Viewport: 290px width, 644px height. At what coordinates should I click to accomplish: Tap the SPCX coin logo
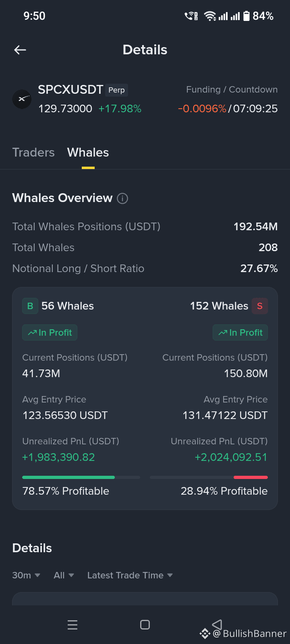[x=22, y=99]
